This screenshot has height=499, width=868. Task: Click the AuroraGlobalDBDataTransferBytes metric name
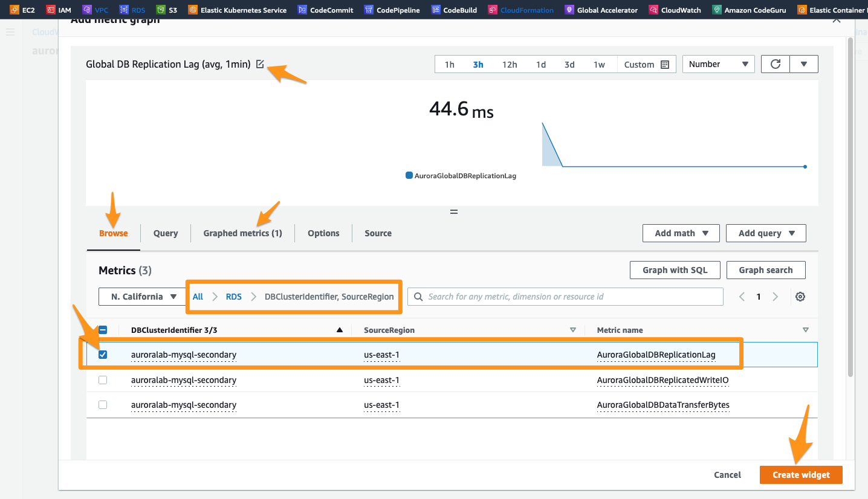click(x=663, y=405)
